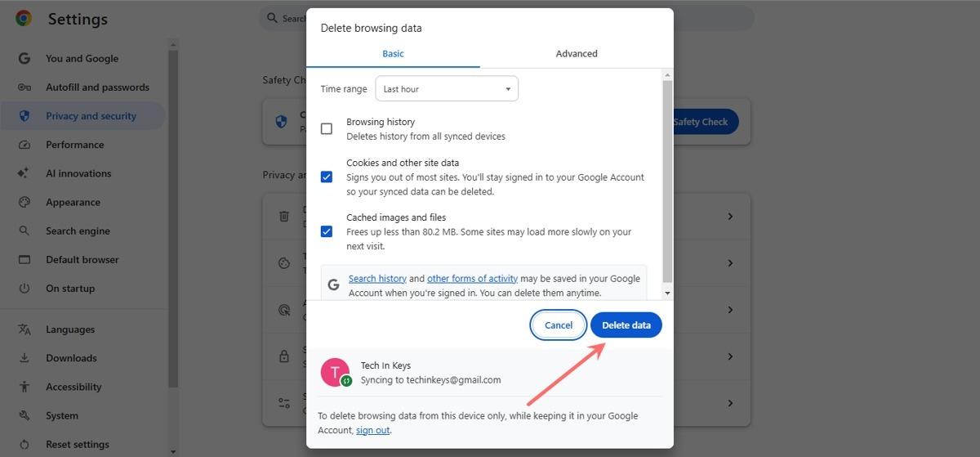Open Autofill and passwords key icon
The image size is (980, 457).
pyautogui.click(x=24, y=87)
